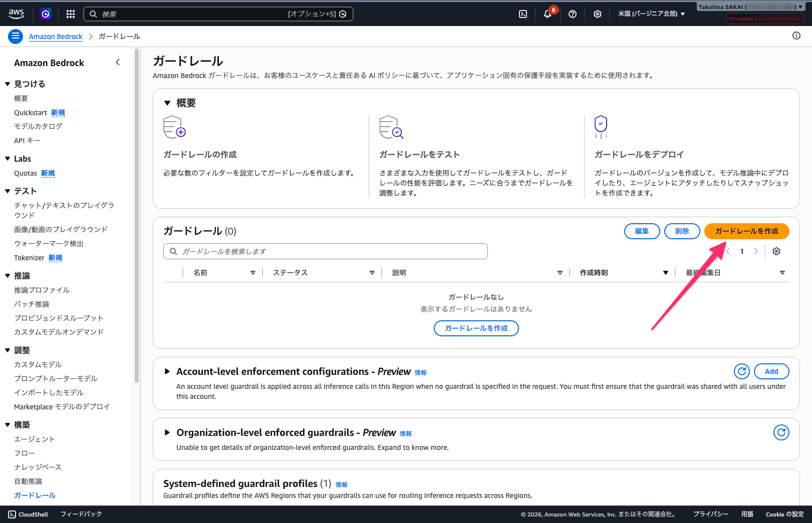Open API キー in the sidebar

click(x=27, y=141)
